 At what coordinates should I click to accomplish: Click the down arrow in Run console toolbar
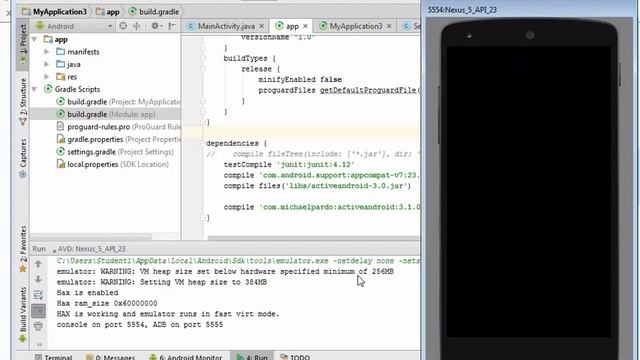[38, 279]
